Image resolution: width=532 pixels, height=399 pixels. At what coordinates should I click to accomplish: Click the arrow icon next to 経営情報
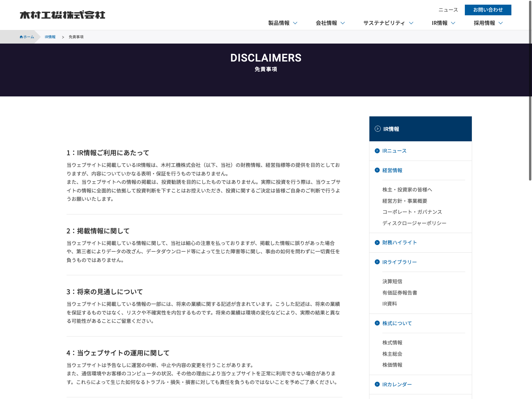377,170
